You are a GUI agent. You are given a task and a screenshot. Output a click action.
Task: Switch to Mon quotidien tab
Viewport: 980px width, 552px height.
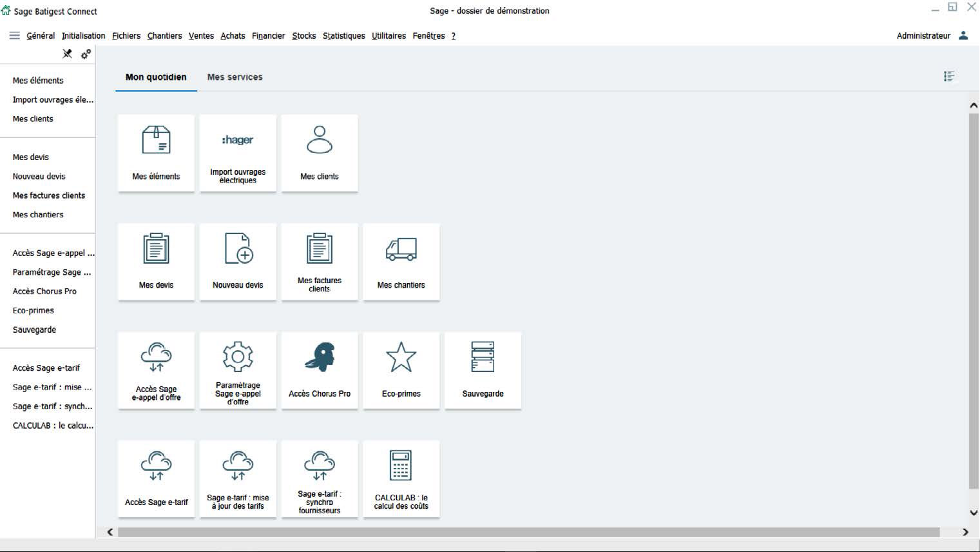156,77
